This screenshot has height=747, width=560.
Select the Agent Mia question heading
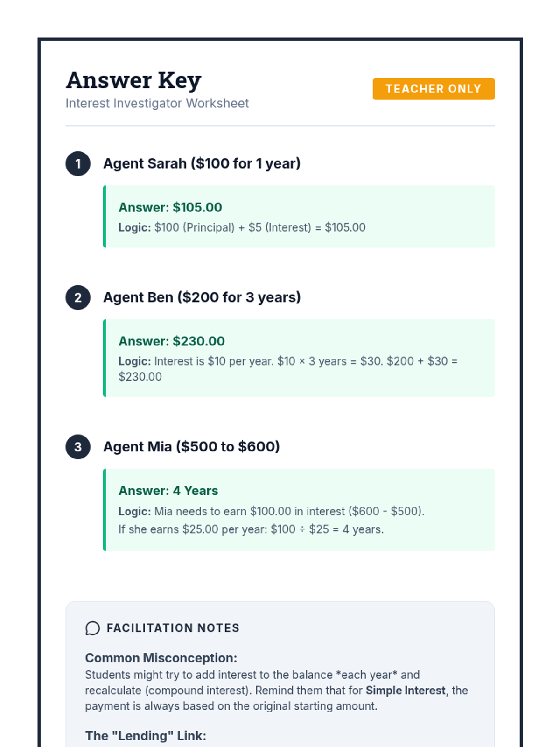point(191,447)
